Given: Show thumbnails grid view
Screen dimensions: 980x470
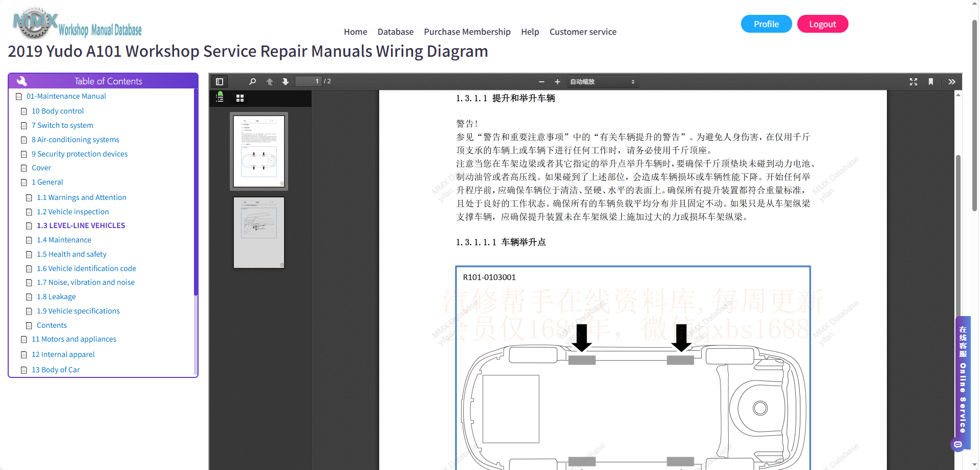Looking at the screenshot, I should [240, 98].
